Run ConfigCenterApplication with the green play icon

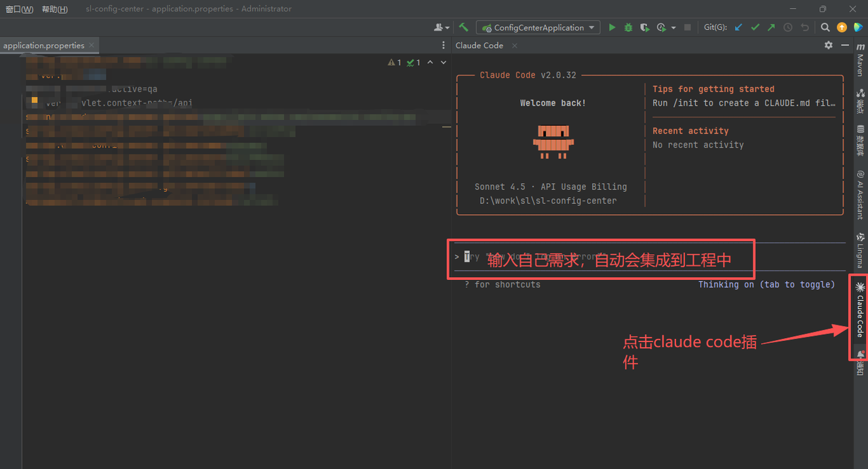(x=612, y=28)
